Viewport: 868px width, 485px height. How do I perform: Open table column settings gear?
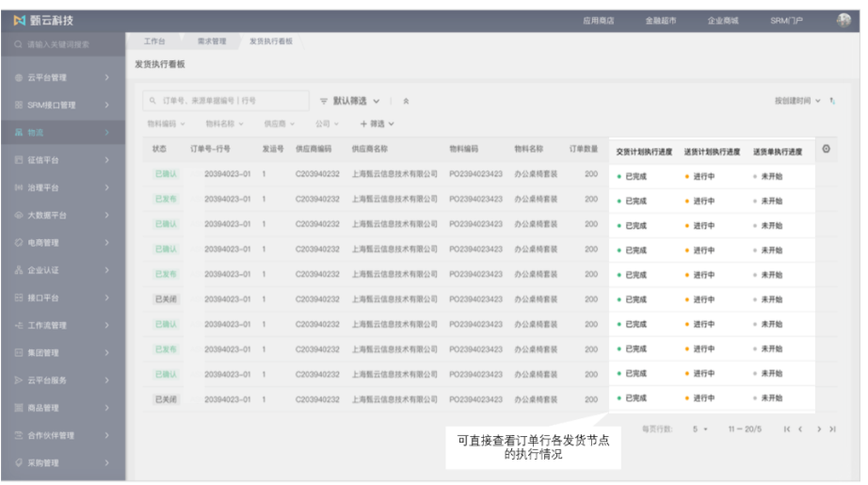click(826, 149)
